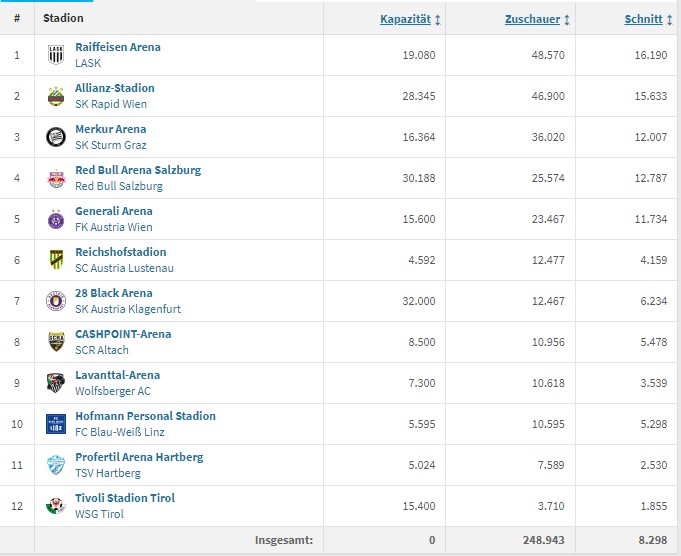
Task: Open the Raiffeisen Arena stadium link
Action: (118, 47)
